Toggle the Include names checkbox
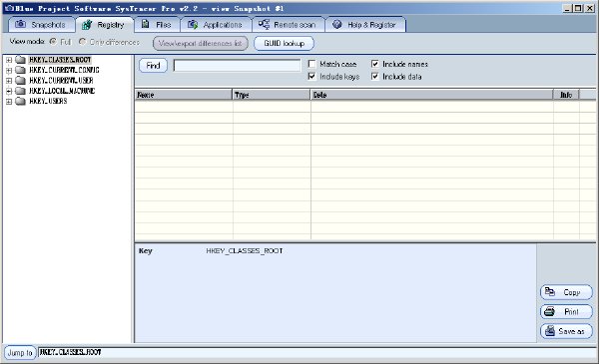This screenshot has width=599, height=364. coord(374,64)
